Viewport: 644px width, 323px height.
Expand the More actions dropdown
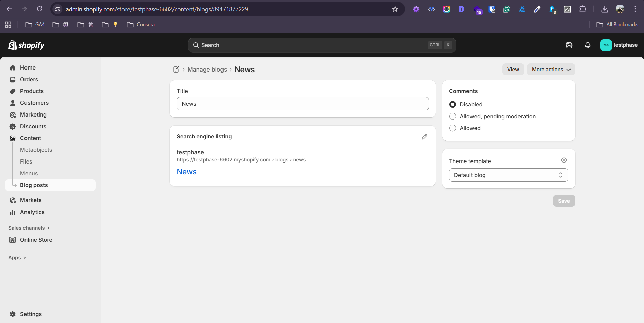tap(551, 70)
